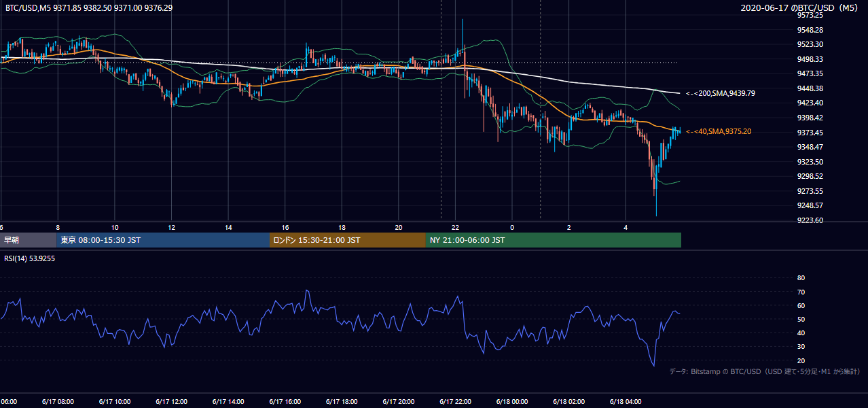The image size is (868, 408).
Task: Click bottom date label 6/17 16:00
Action: click(285, 402)
